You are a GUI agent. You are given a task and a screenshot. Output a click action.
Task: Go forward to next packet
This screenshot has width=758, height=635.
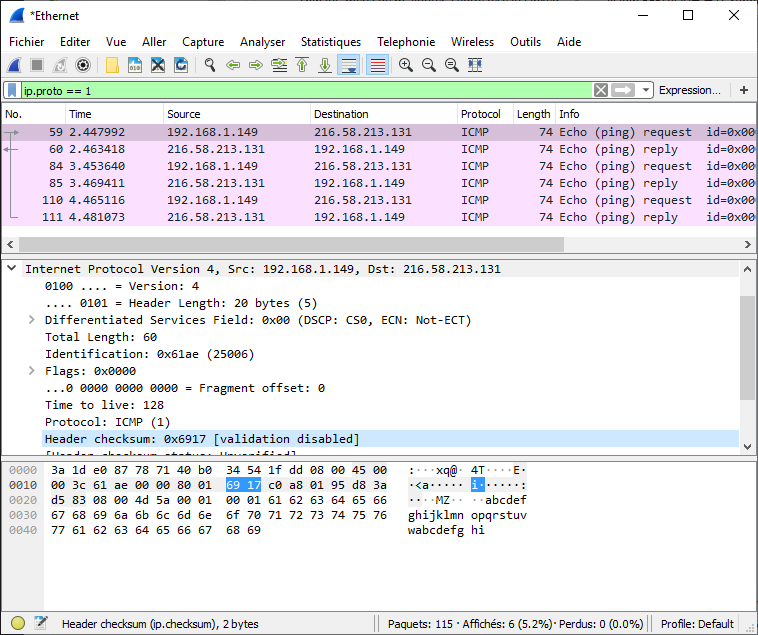[256, 65]
